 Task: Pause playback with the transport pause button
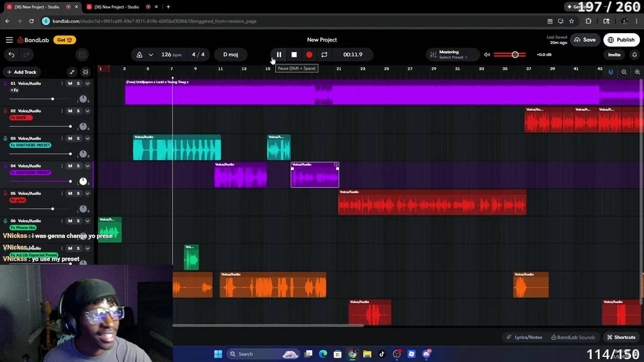279,54
